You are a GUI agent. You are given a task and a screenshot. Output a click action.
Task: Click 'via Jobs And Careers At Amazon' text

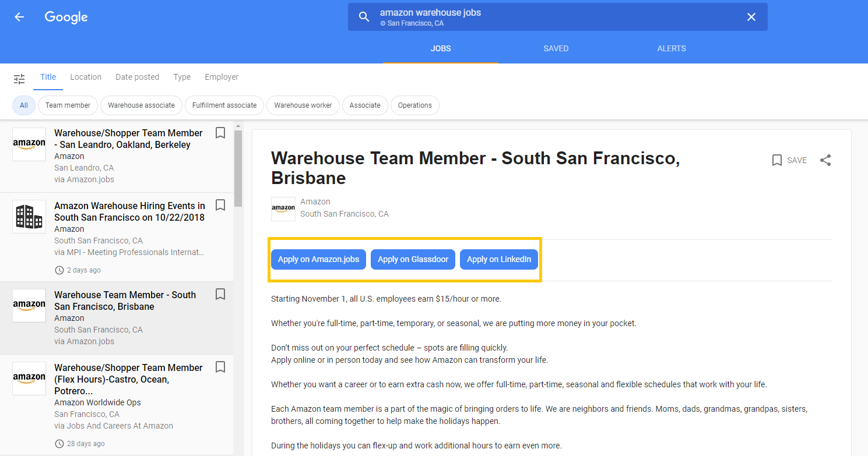click(114, 426)
